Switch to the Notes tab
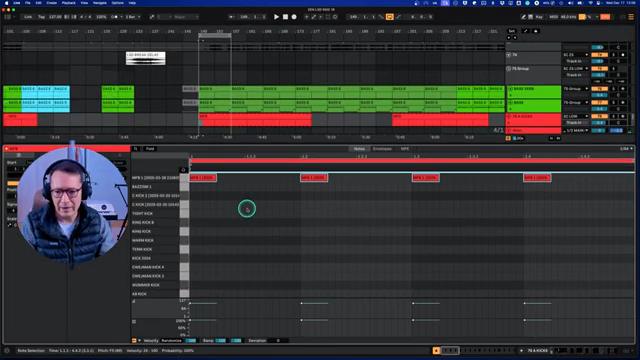 coord(359,149)
